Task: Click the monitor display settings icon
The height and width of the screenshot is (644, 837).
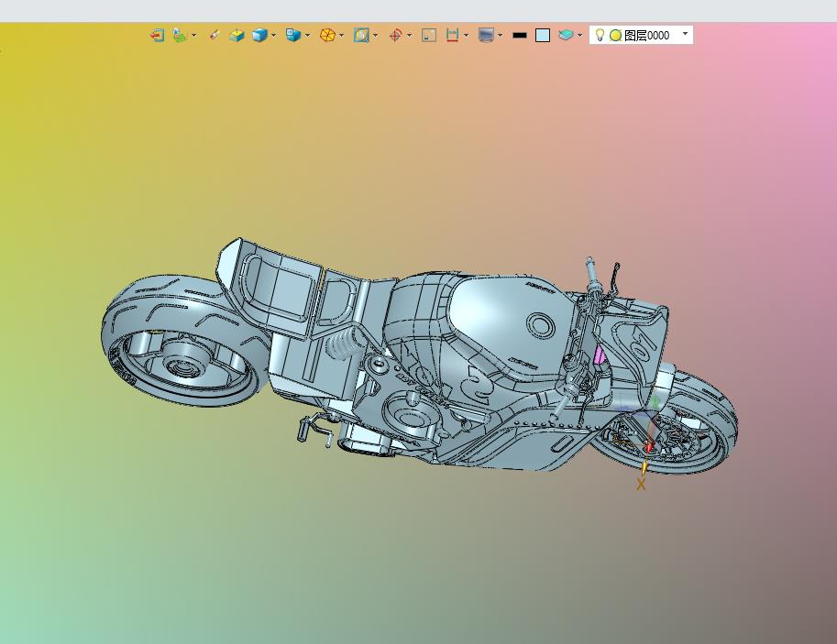Action: [x=486, y=35]
